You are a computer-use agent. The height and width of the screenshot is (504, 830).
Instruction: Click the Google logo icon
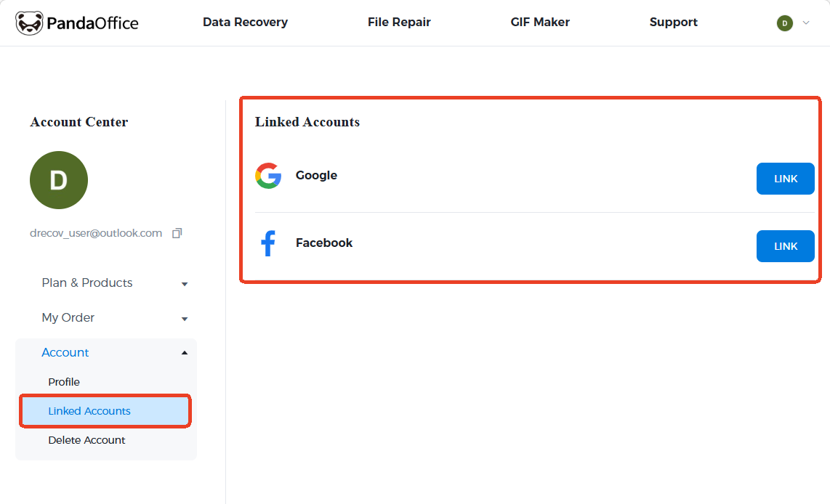[x=268, y=176]
